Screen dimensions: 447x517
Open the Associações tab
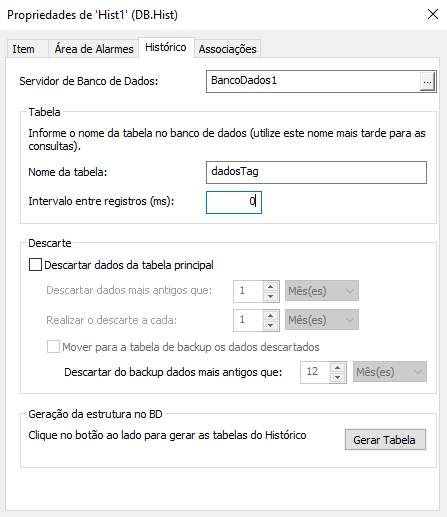[228, 49]
